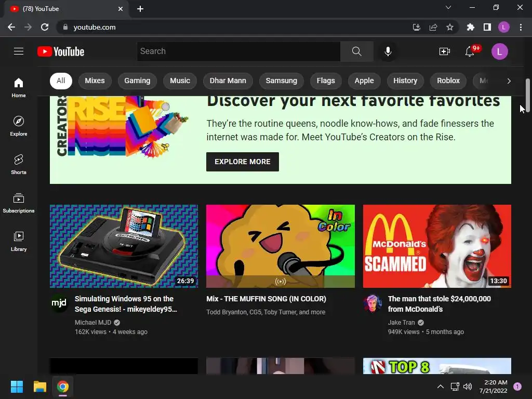
Task: Open Jake Tran channel avatar
Action: tap(372, 303)
